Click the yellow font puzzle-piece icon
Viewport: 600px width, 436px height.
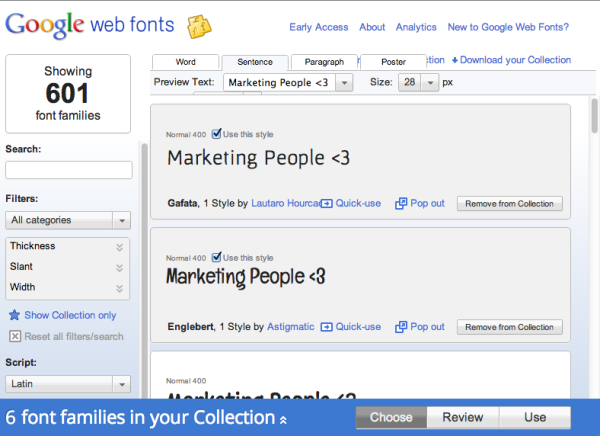(199, 26)
